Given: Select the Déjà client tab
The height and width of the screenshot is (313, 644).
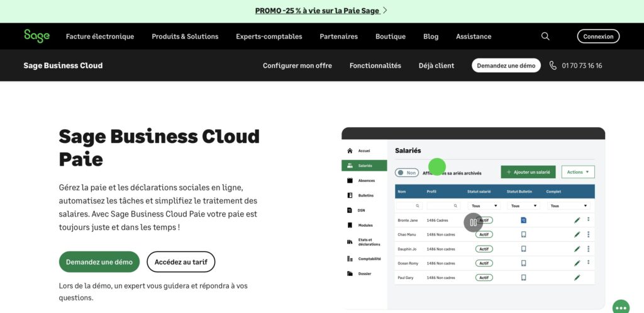Looking at the screenshot, I should (x=436, y=65).
